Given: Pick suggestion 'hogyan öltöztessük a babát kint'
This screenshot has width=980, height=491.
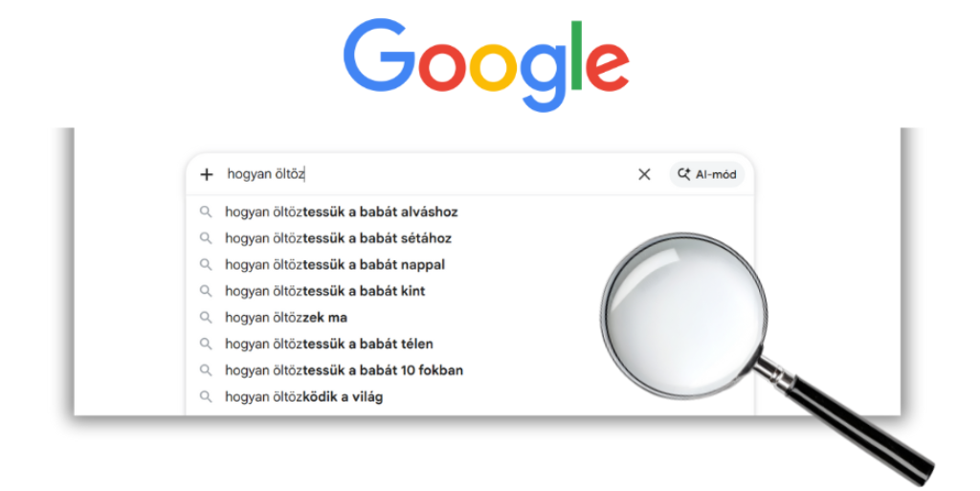Looking at the screenshot, I should (x=324, y=291).
